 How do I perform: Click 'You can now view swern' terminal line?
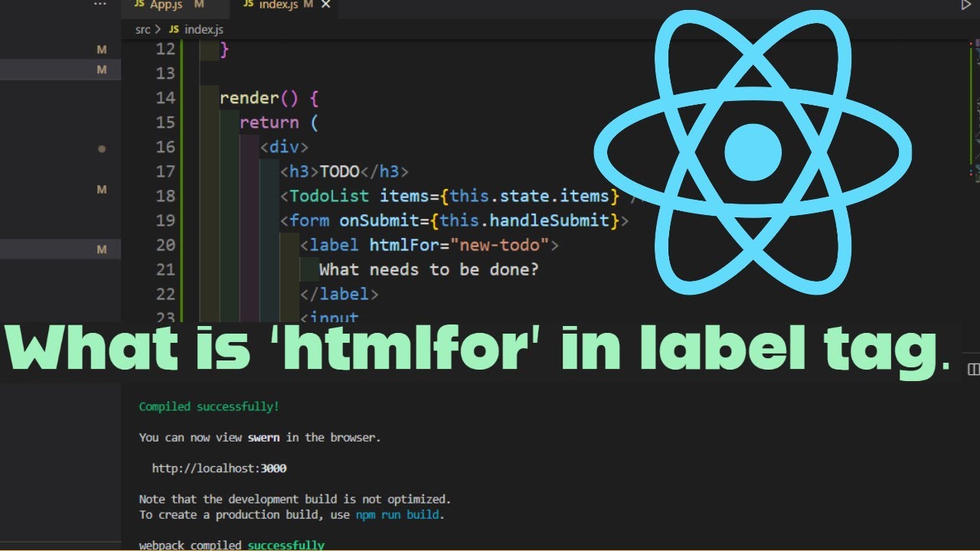[x=260, y=438]
